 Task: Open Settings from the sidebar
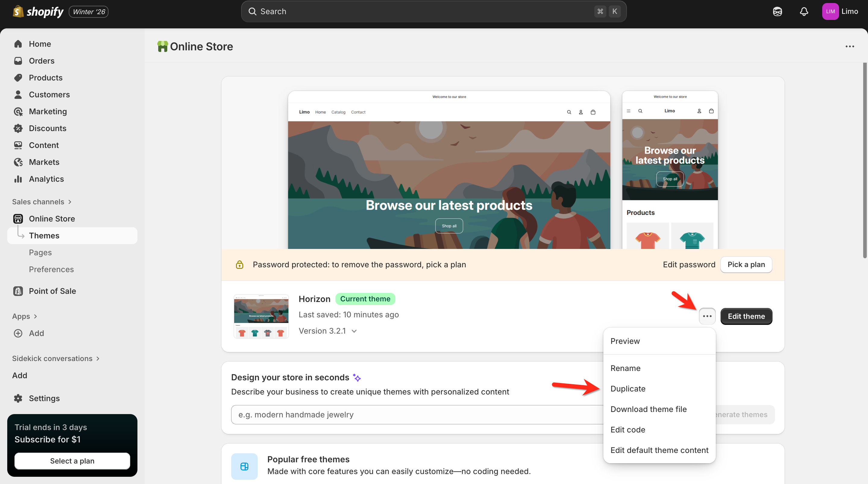[44, 398]
